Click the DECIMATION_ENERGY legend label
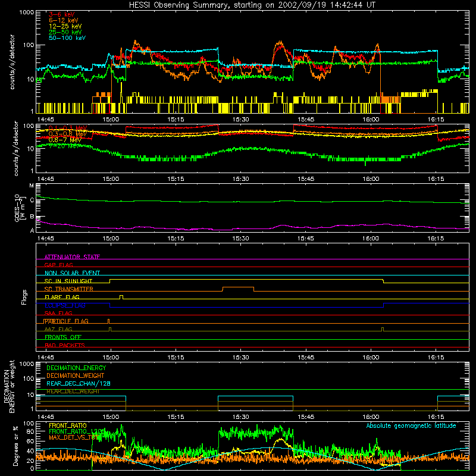The image size is (476, 476). point(77,368)
